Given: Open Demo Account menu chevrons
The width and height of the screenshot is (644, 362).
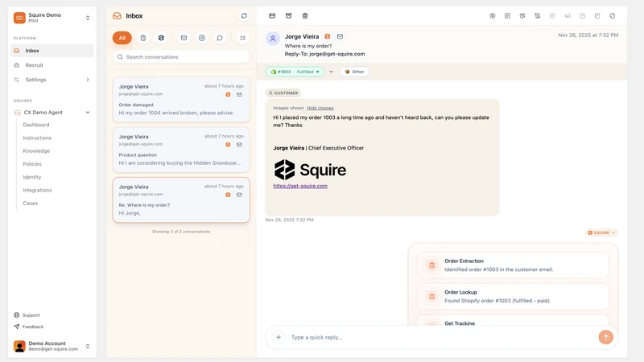Looking at the screenshot, I should pyautogui.click(x=88, y=346).
